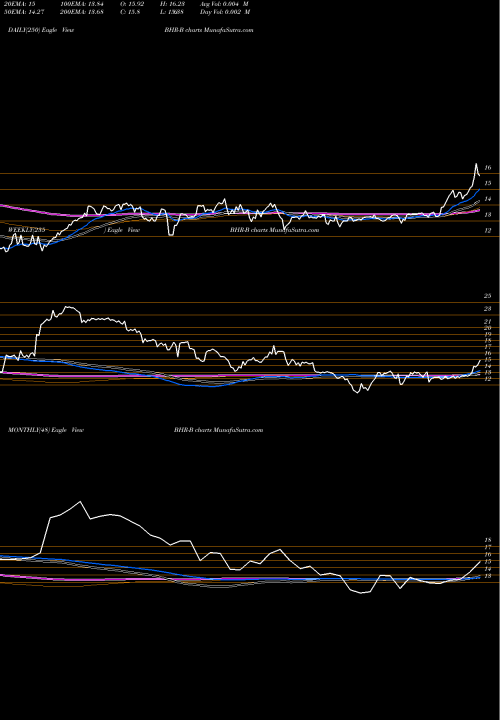The width and height of the screenshot is (500, 720).
Task: Click the 16 axis label on daily chart
Action: [488, 168]
